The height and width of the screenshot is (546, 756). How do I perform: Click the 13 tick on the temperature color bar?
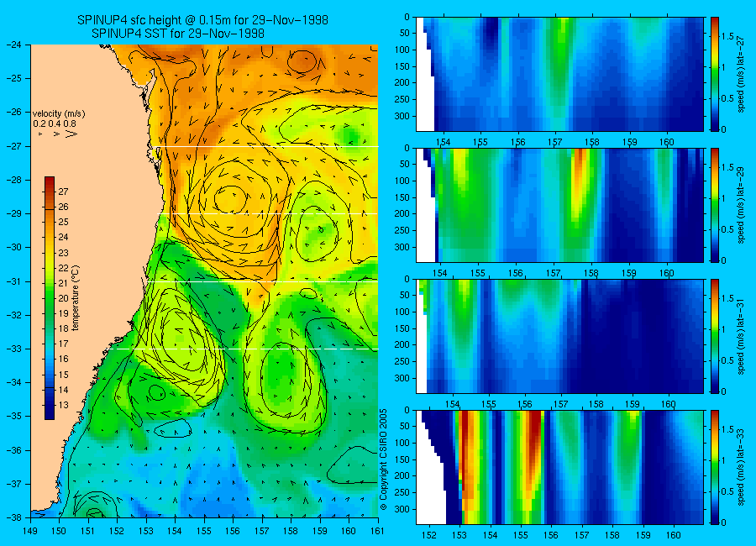click(63, 405)
